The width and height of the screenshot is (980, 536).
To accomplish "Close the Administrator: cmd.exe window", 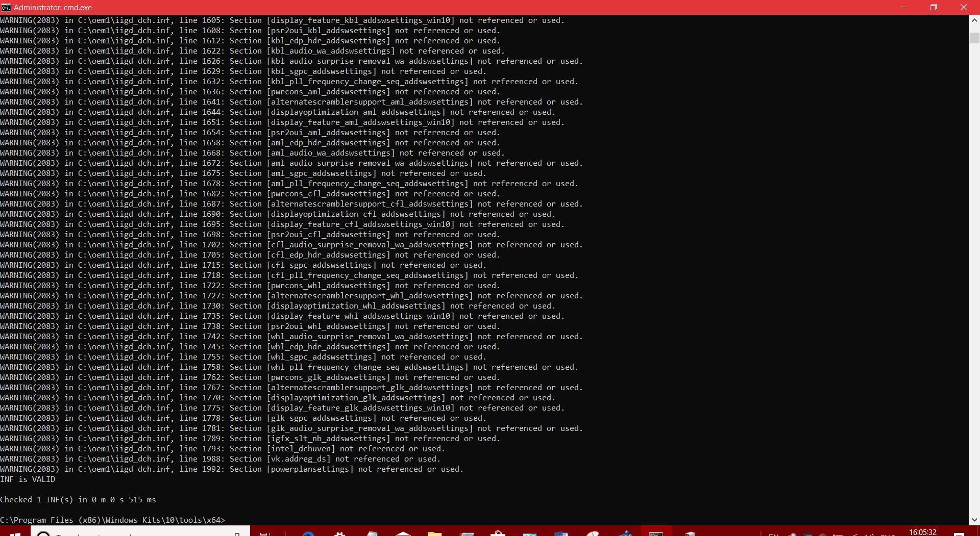I will tap(964, 7).
